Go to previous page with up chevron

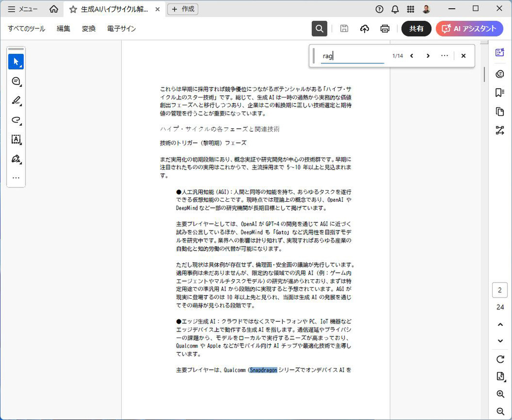[x=500, y=324]
